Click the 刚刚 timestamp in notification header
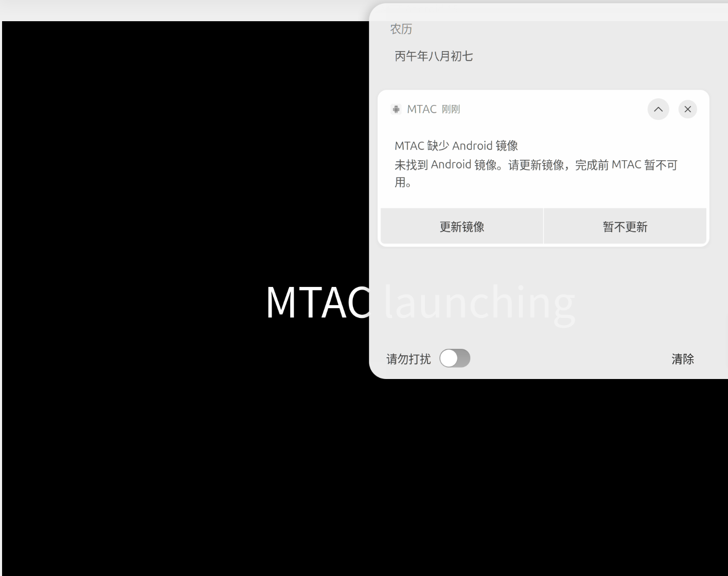 coord(451,109)
